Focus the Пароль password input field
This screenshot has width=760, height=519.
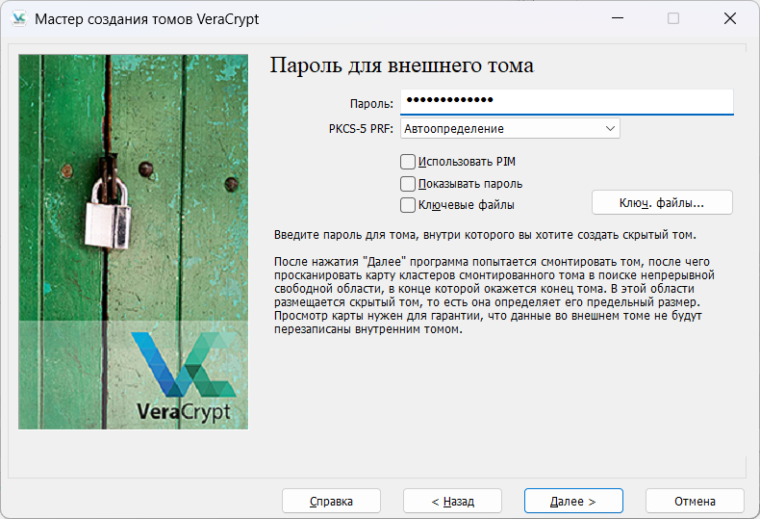coord(566,101)
